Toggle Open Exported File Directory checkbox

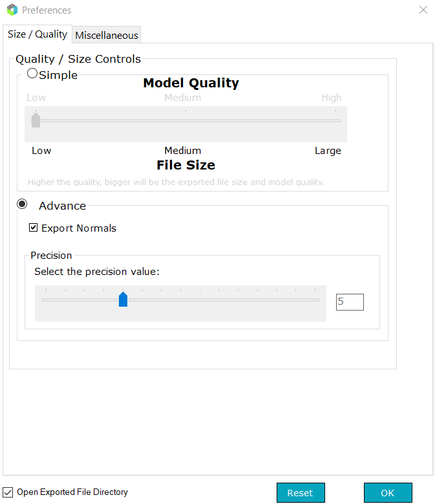8,492
